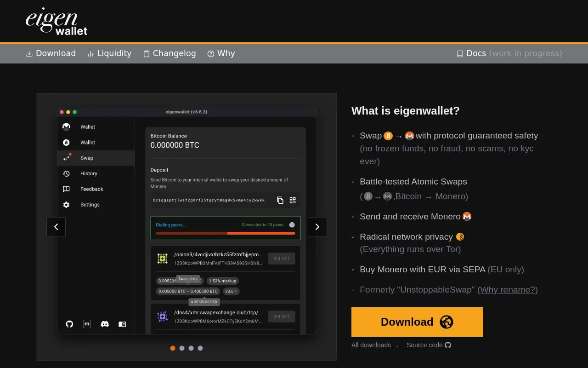Screen dimensions: 588x368
Task: Open Feedback in the app screenshot sidebar
Action: [x=96, y=189]
